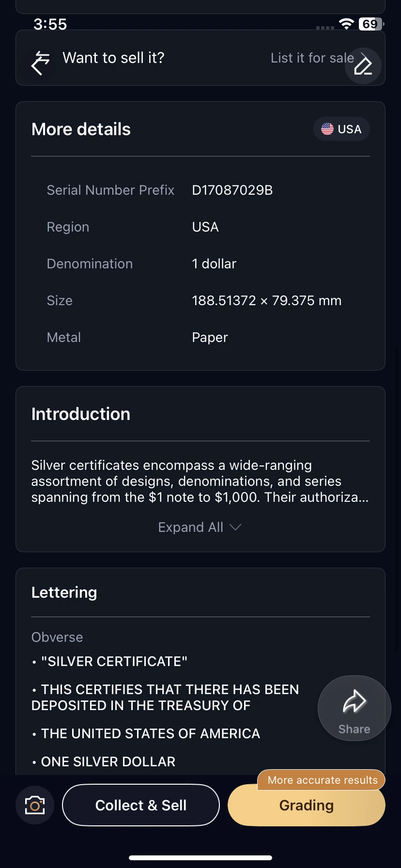Tap the Collect & Sell button
Image resolution: width=401 pixels, height=868 pixels.
pos(141,805)
